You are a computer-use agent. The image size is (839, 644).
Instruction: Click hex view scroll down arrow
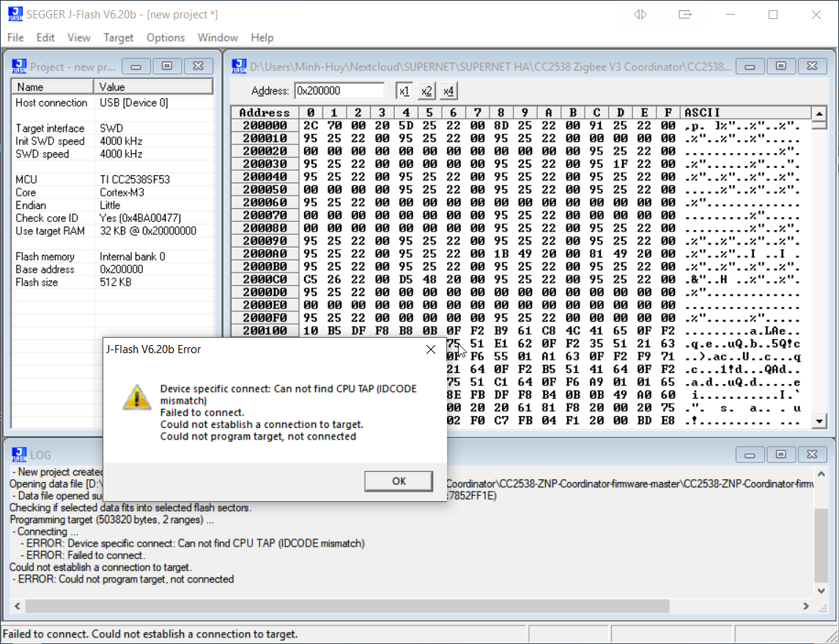coord(819,421)
